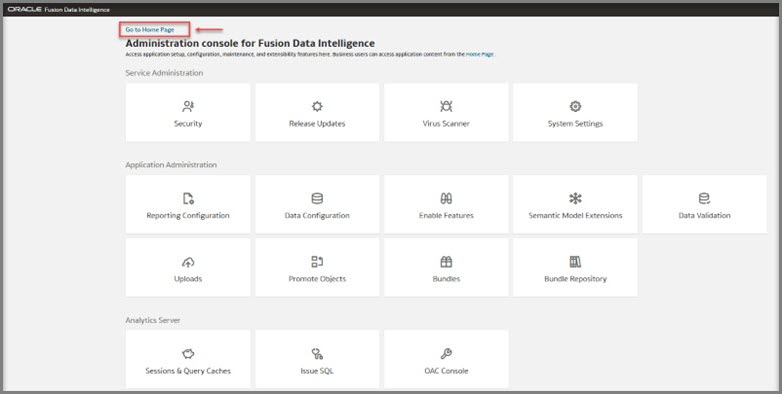Open the Virus Scanner label
The image size is (782, 394).
(446, 124)
